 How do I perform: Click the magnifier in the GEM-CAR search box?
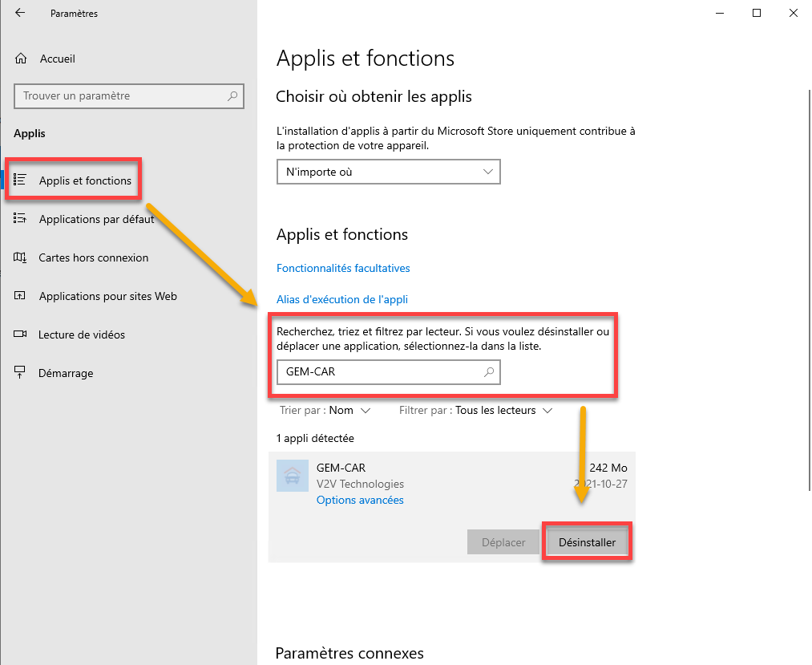tap(489, 371)
